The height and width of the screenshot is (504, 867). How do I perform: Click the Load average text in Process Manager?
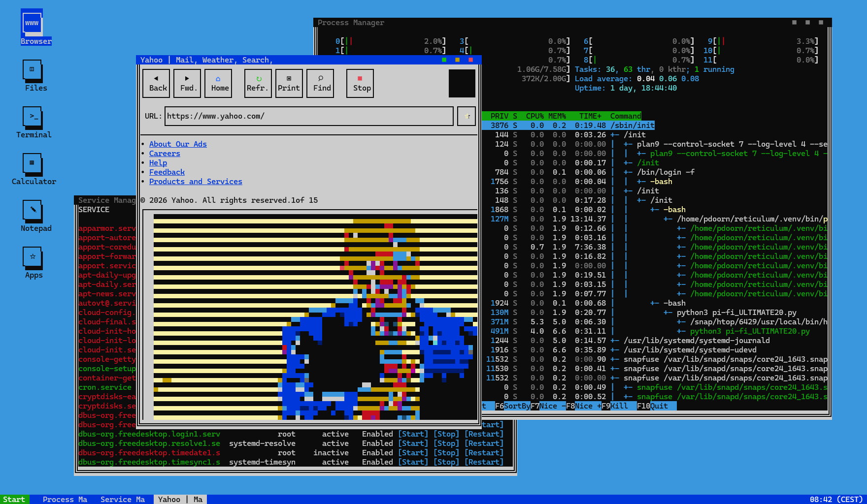pos(637,79)
